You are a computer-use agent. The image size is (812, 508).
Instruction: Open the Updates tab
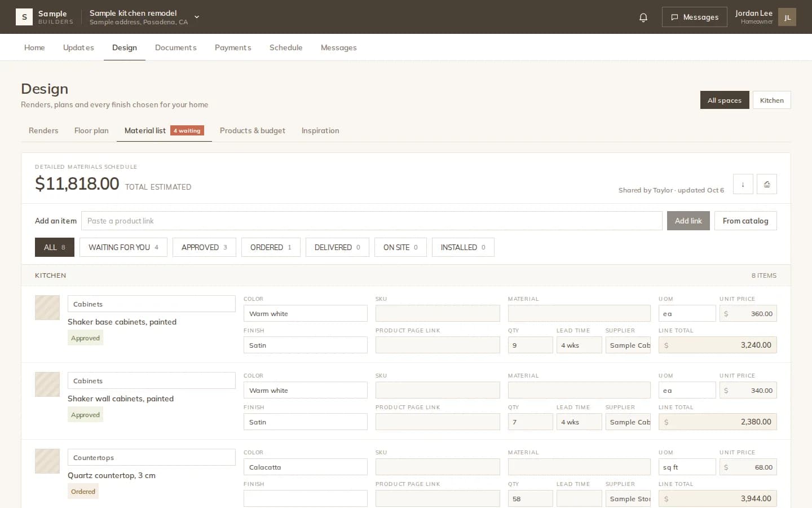(x=78, y=47)
